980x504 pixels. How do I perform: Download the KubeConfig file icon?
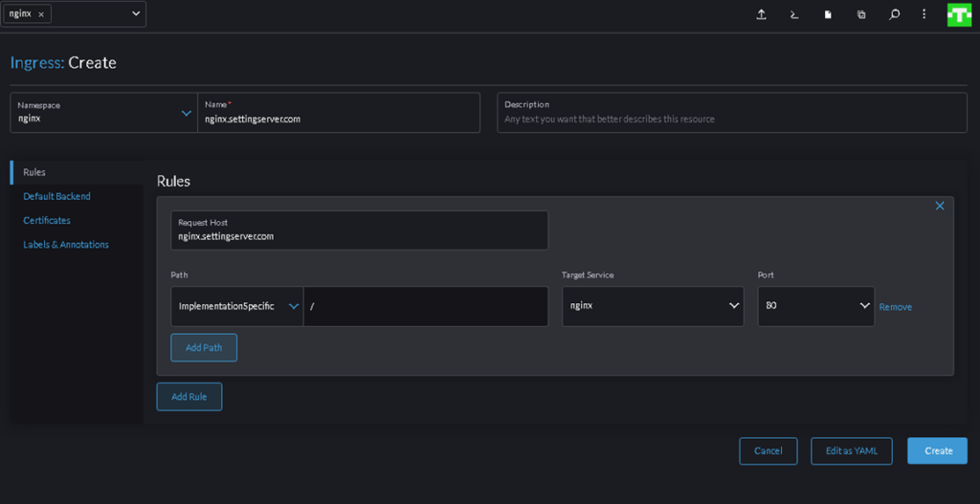pyautogui.click(x=828, y=15)
